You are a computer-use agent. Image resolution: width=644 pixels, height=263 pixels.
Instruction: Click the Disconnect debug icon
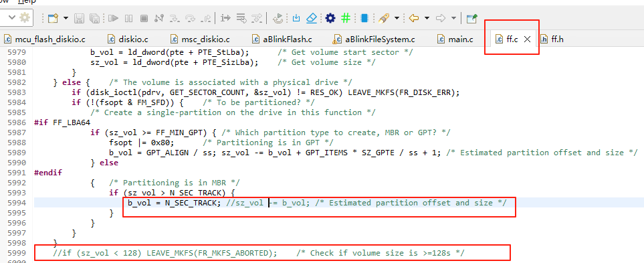pos(159,18)
